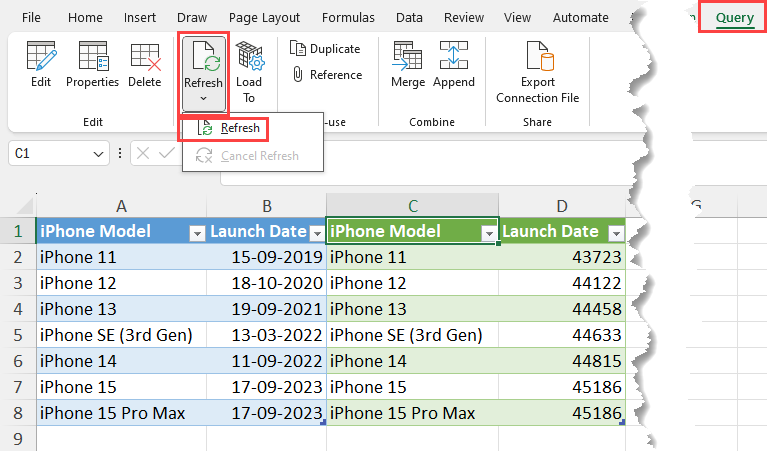
Task: Open filter dropdown for green iPhone Model column
Action: tap(489, 234)
